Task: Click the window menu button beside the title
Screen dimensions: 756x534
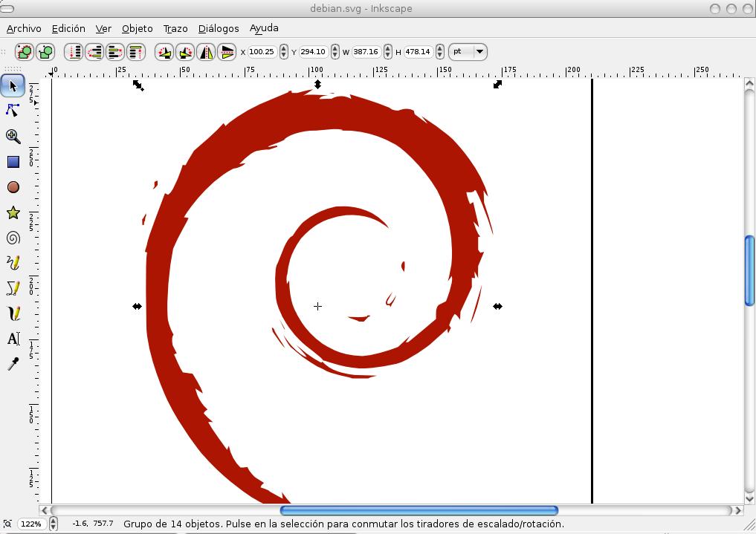Action: pos(7,8)
